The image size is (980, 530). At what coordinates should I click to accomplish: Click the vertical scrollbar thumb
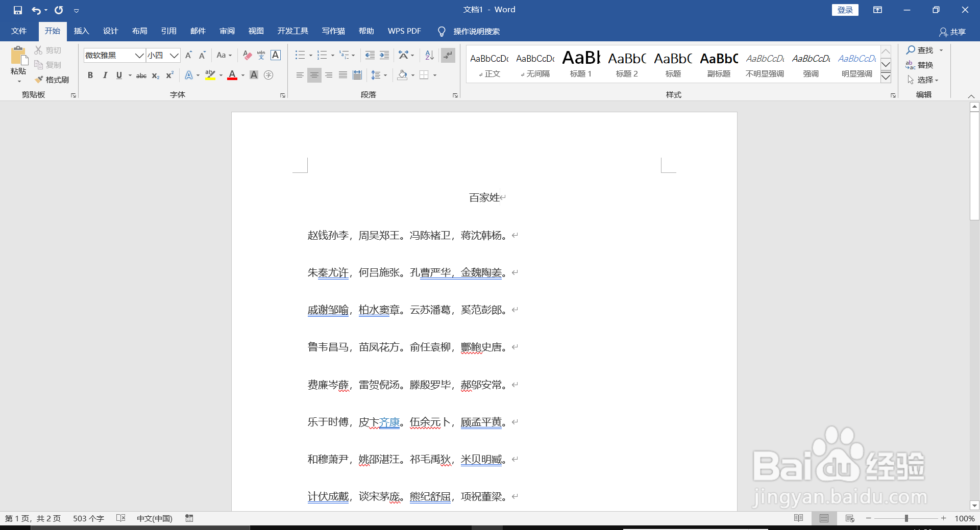coord(974,166)
